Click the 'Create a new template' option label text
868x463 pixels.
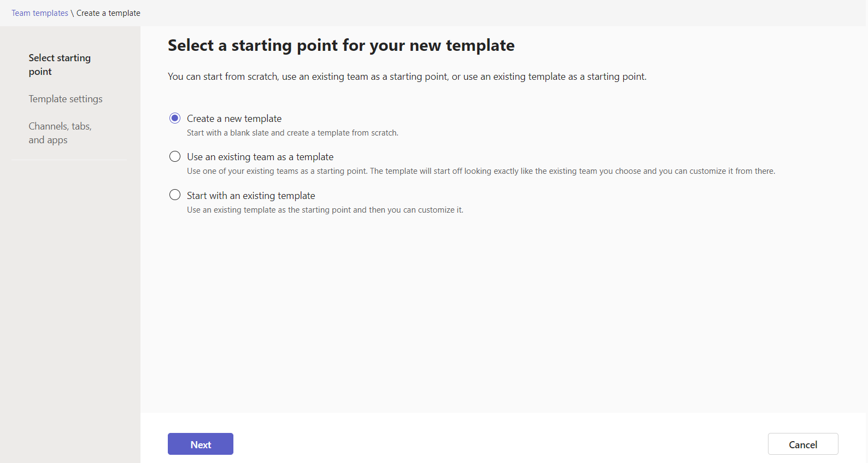(x=234, y=119)
